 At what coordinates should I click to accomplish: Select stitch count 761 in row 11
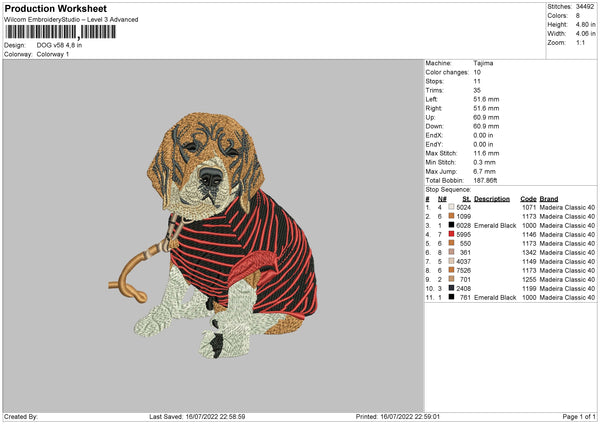coord(466,297)
